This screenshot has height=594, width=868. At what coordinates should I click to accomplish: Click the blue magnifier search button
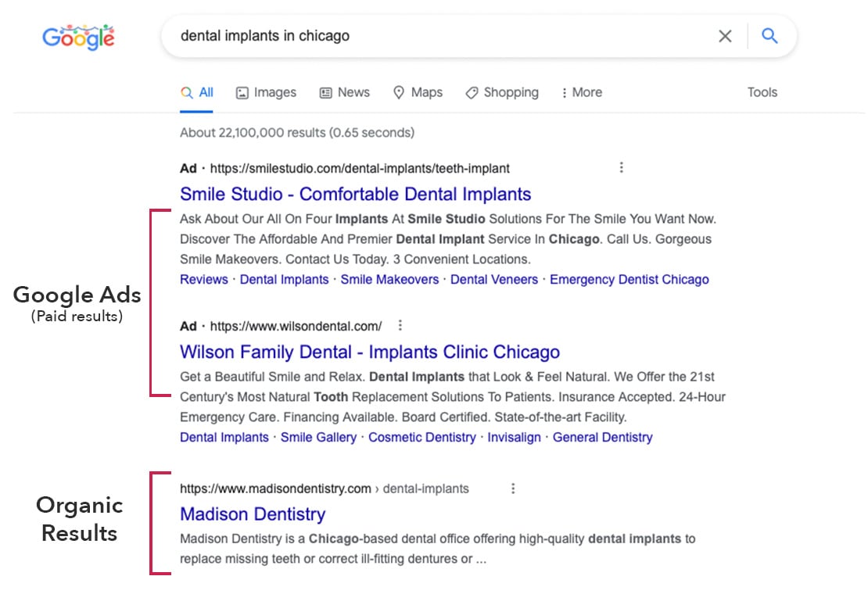769,36
